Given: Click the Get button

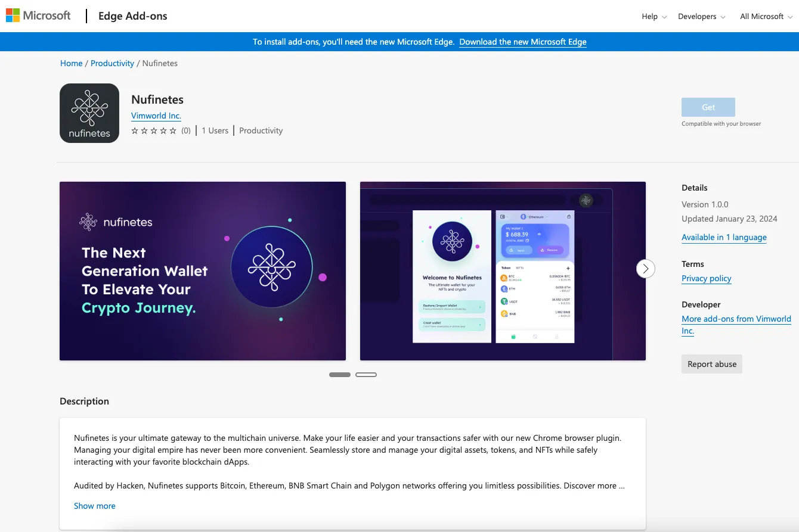Looking at the screenshot, I should (x=708, y=107).
